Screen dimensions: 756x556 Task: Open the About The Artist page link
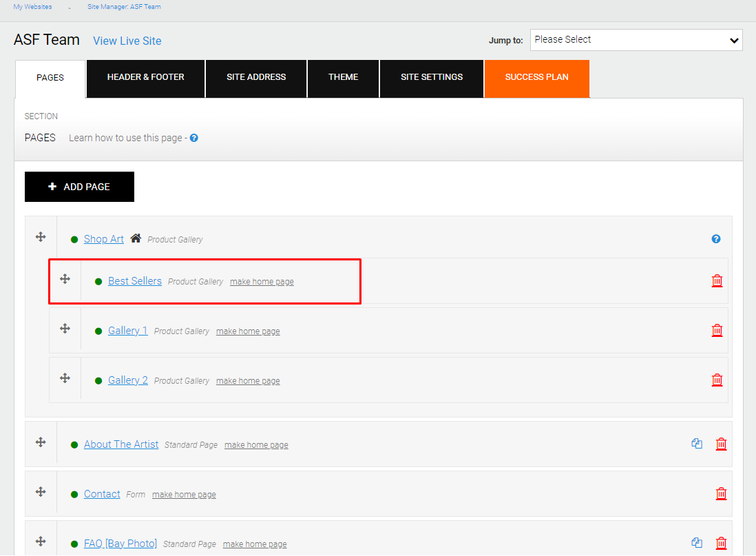tap(121, 444)
